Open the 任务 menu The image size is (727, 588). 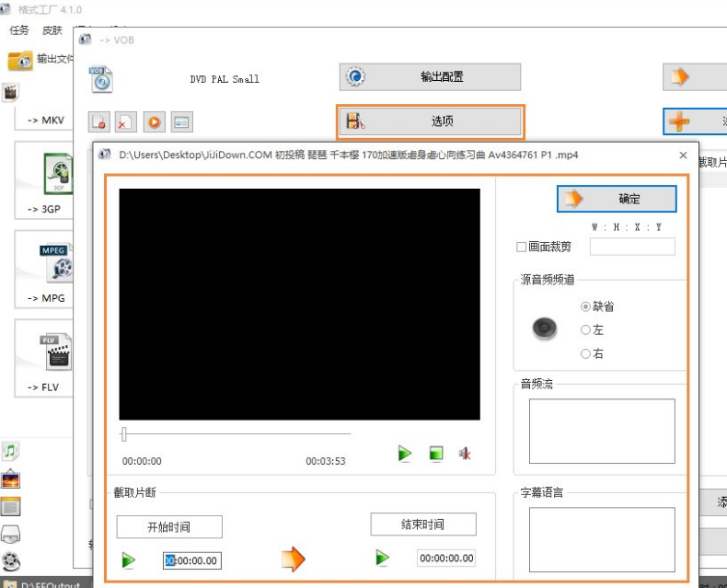(19, 30)
